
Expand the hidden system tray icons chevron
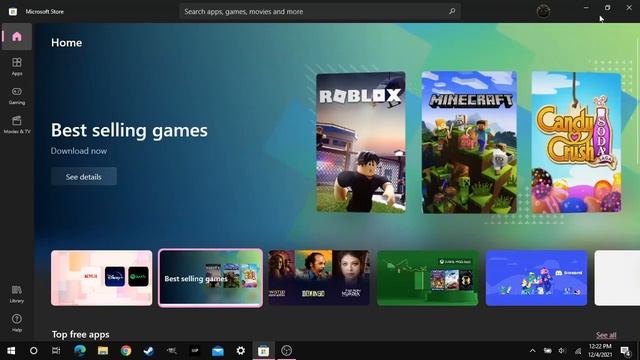[533, 351]
